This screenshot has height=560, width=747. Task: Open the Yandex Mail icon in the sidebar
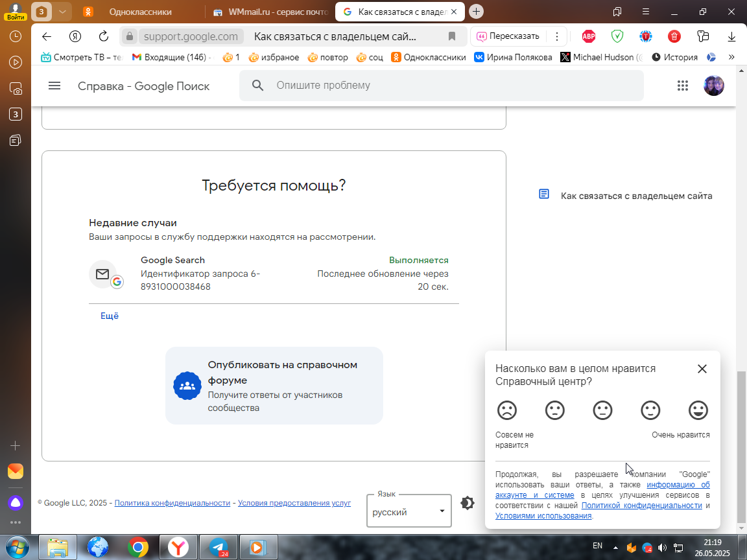[16, 471]
